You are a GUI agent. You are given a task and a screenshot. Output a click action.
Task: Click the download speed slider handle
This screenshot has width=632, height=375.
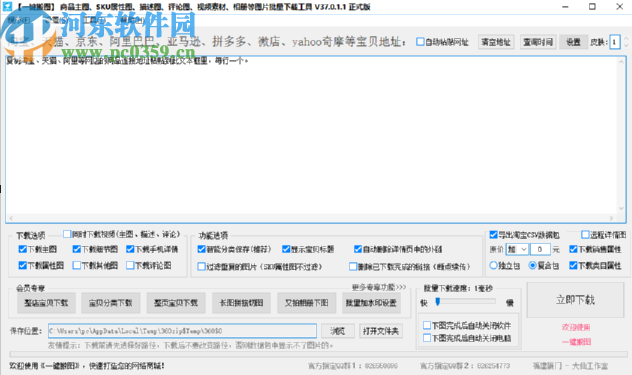[x=438, y=302]
